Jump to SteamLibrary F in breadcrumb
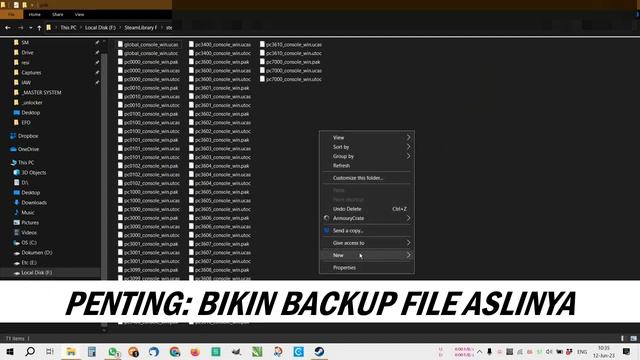Image resolution: width=640 pixels, height=360 pixels. point(141,28)
